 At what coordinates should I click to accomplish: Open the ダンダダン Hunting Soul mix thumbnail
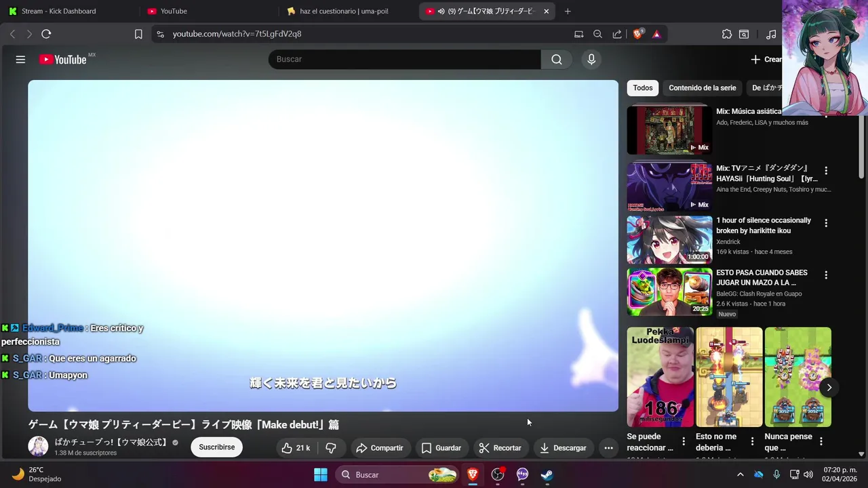click(x=669, y=186)
